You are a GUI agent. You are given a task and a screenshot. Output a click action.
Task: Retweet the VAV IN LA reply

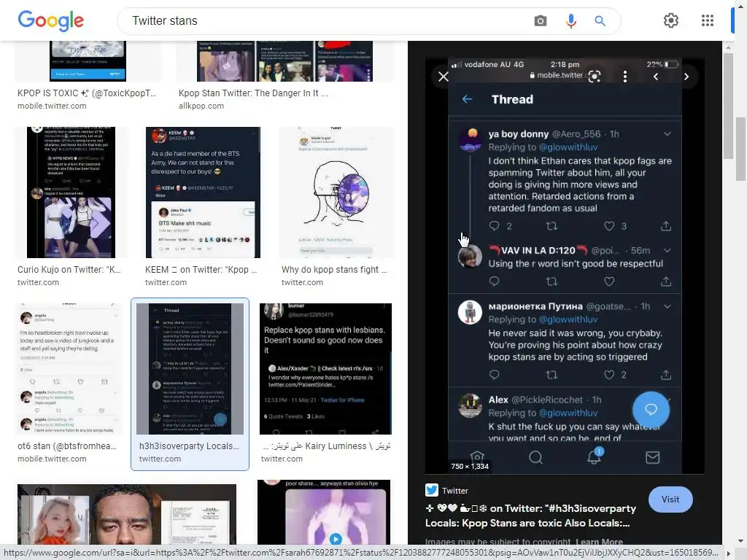pyautogui.click(x=551, y=281)
